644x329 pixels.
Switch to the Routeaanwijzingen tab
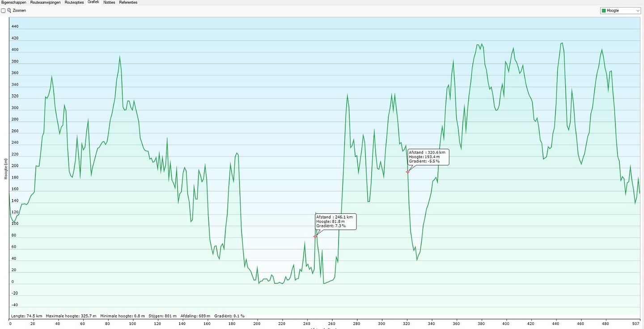pyautogui.click(x=46, y=2)
